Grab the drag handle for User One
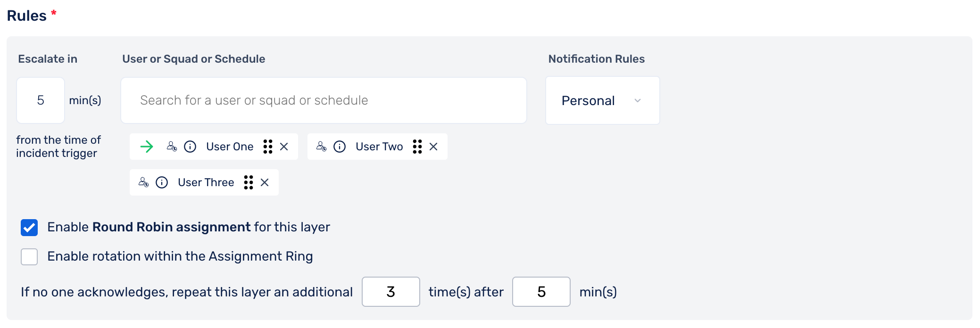 [x=268, y=147]
